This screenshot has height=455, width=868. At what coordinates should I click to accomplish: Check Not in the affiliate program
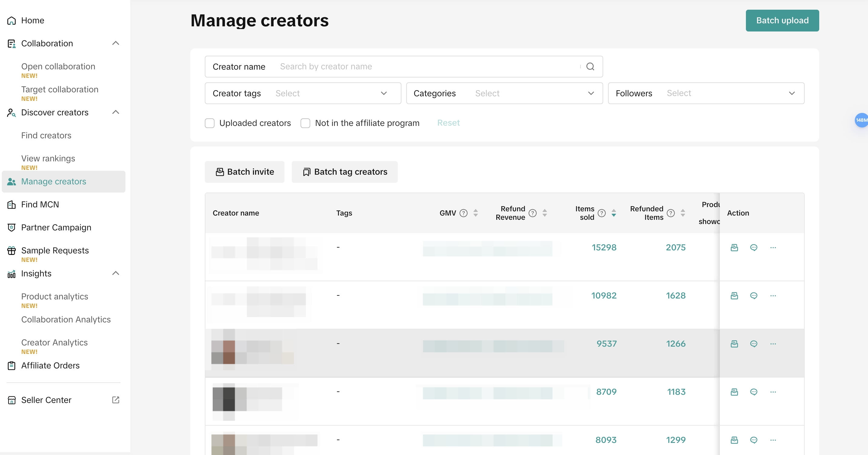[x=305, y=123]
